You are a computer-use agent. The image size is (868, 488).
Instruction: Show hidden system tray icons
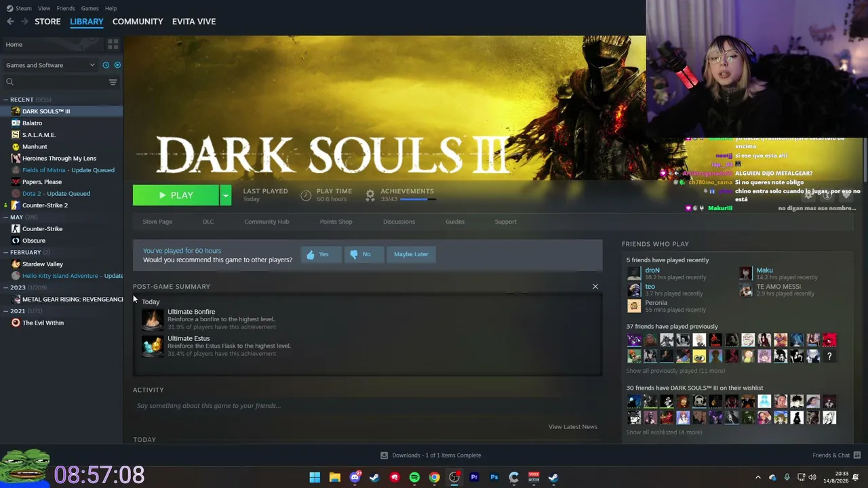point(758,477)
